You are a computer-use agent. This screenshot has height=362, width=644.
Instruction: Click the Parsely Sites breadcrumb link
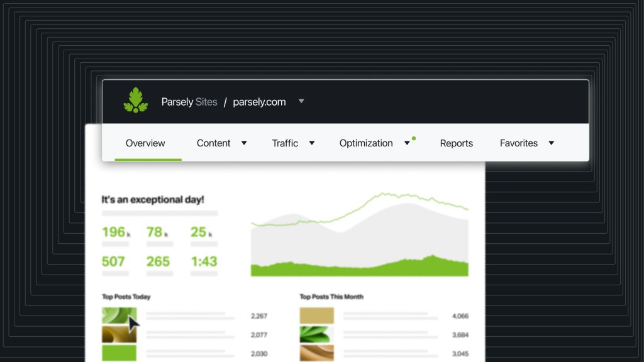click(189, 102)
